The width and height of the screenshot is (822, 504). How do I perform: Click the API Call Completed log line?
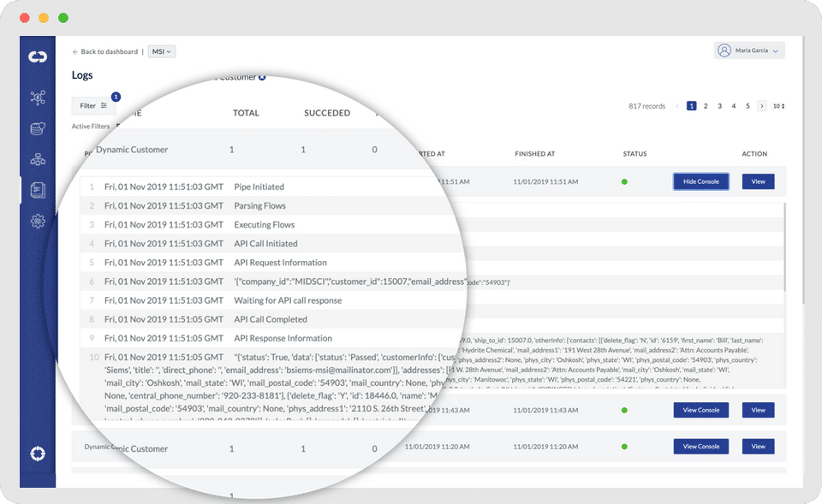coord(271,319)
